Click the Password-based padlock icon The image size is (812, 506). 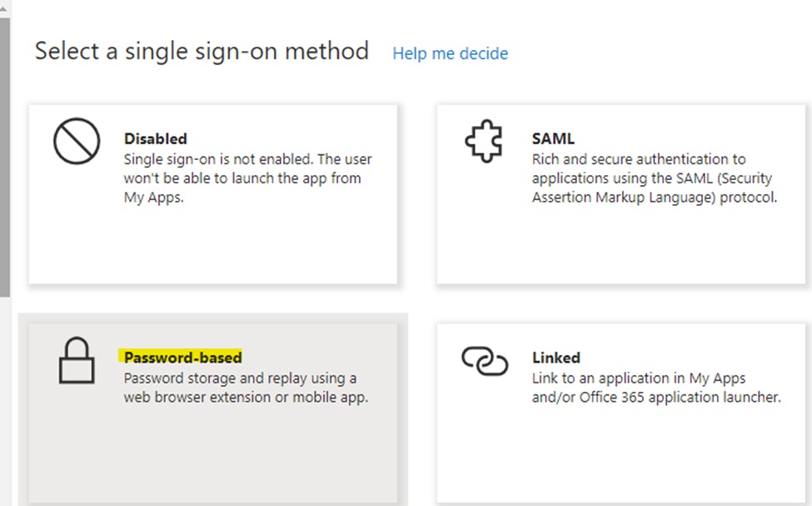click(77, 362)
